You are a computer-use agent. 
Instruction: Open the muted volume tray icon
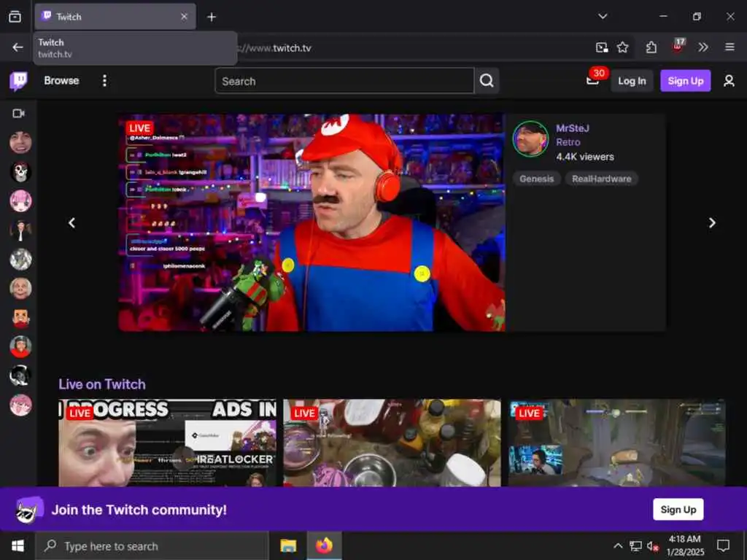[653, 546]
